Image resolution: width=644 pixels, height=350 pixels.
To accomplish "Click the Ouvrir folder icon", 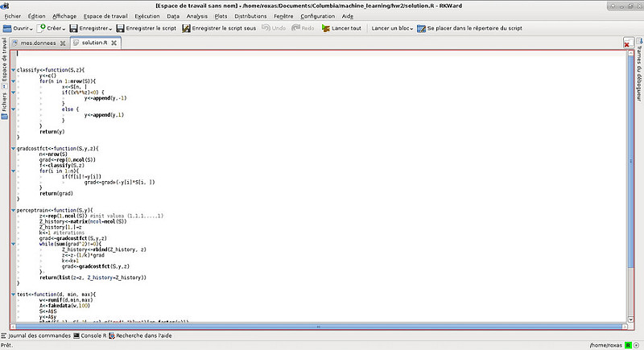I will (7, 28).
